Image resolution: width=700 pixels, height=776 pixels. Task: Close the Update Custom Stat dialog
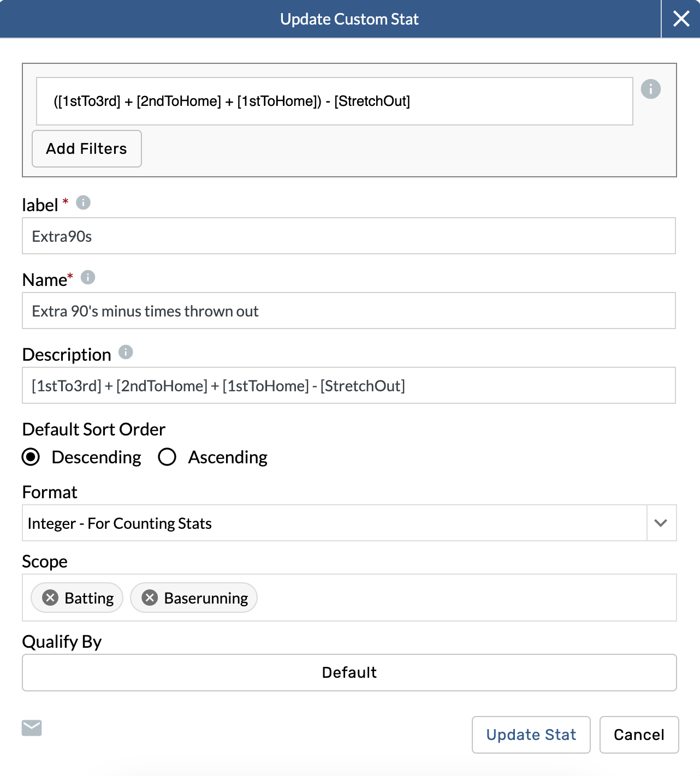681,19
